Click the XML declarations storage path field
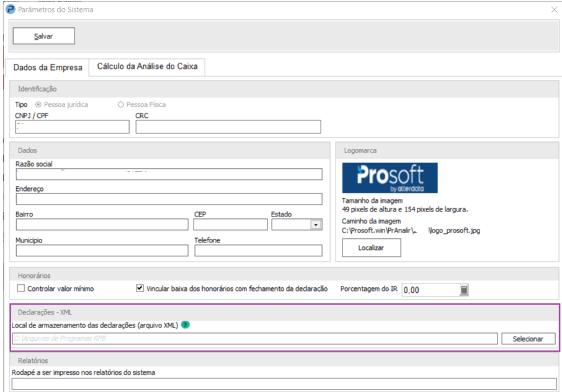This screenshot has width=562, height=392. [x=255, y=339]
